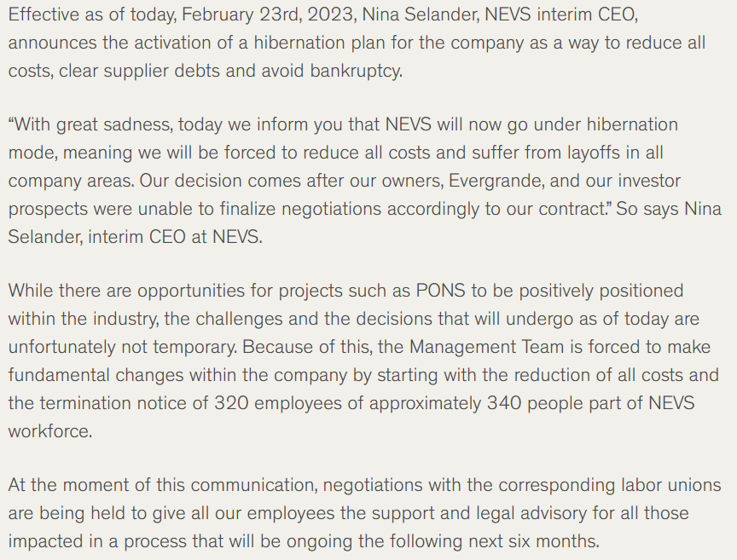Screen dimensions: 737x560
Task: Select the word 'workforce'
Action: pos(49,431)
